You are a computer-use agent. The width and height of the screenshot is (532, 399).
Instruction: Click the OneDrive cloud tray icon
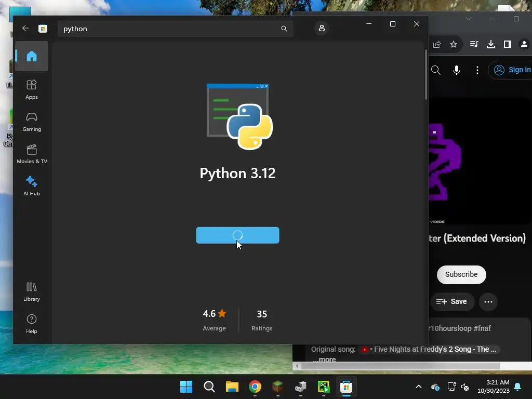pyautogui.click(x=435, y=387)
